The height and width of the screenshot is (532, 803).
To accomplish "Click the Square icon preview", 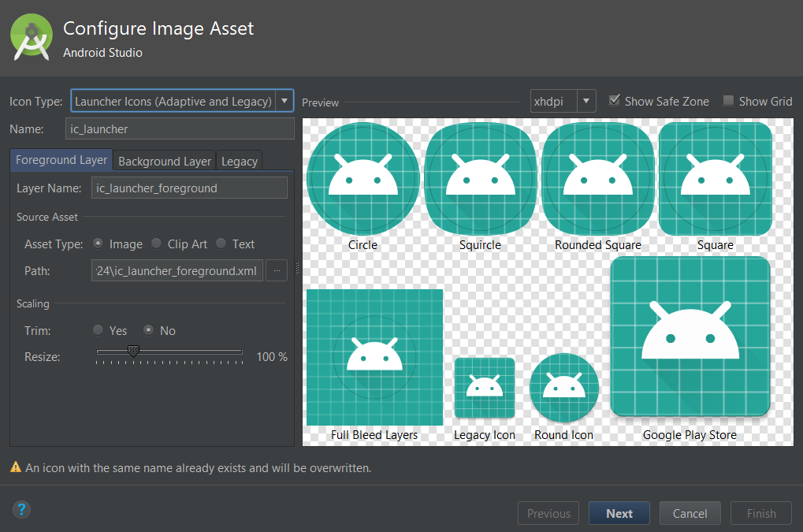I will click(x=715, y=179).
